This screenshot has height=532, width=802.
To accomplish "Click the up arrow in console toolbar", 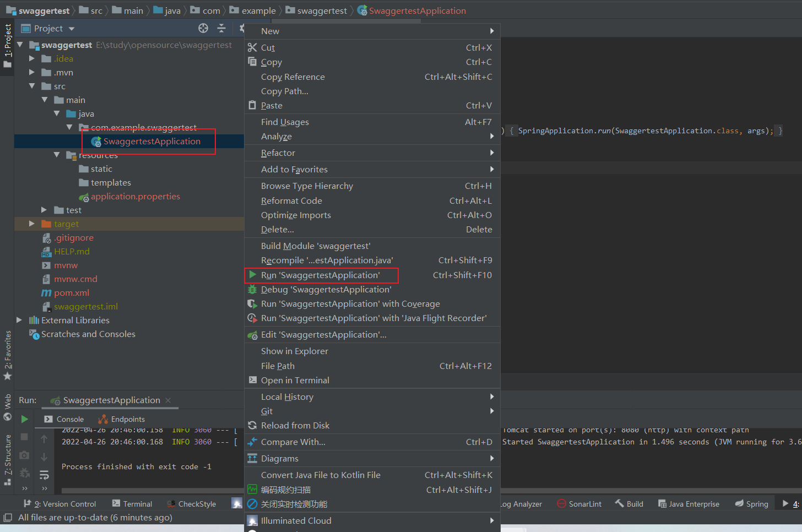I will (44, 439).
